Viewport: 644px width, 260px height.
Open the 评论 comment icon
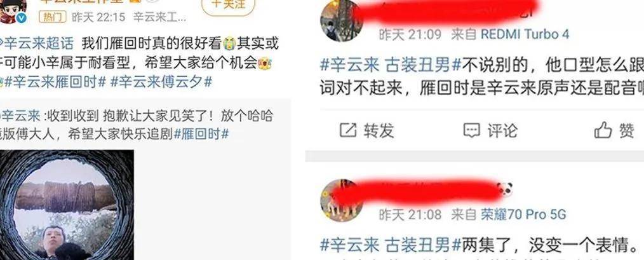click(471, 130)
